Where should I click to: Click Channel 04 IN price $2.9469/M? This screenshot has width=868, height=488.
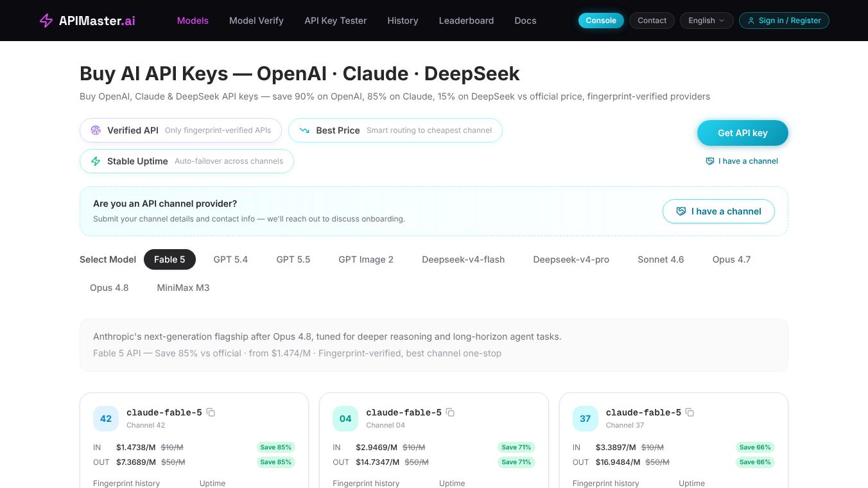point(376,447)
